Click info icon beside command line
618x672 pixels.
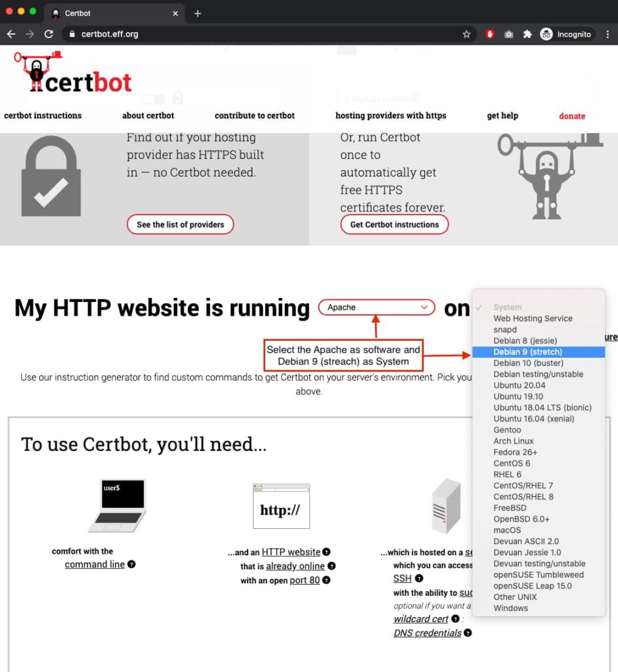131,564
